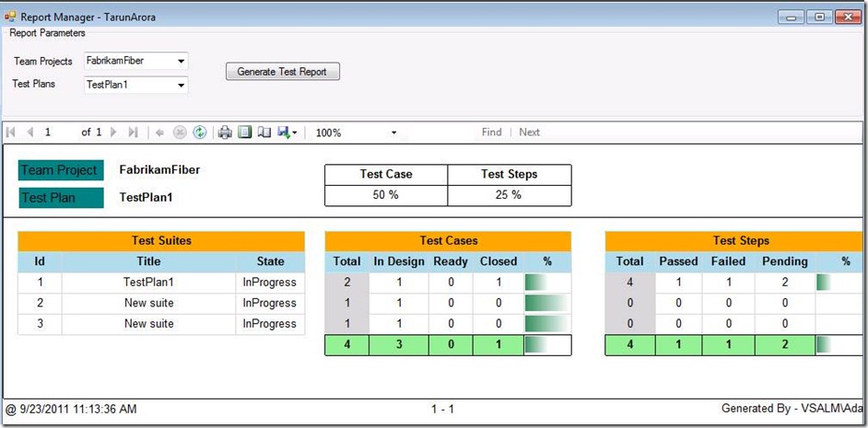Select the FabrikamFiber report heading text
Image resolution: width=868 pixels, height=428 pixels.
pos(159,169)
